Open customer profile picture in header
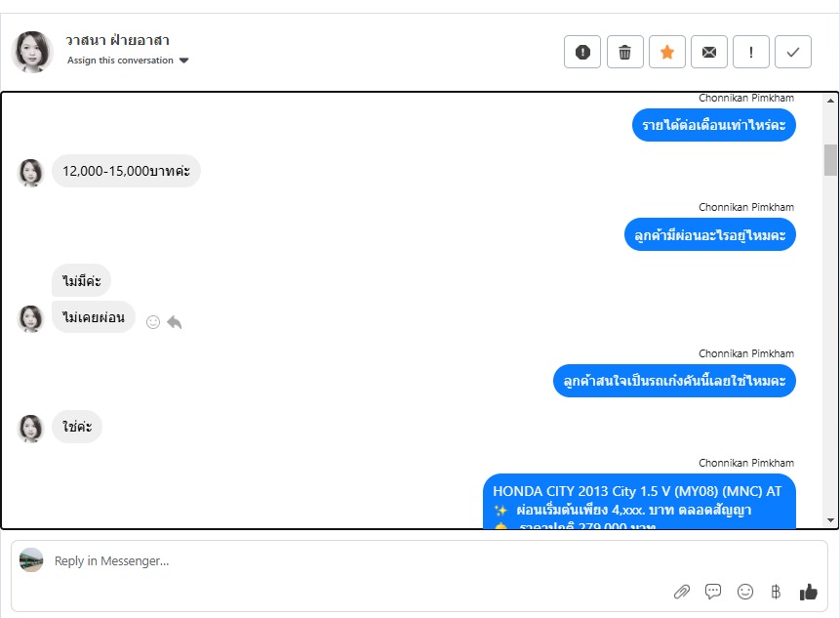The height and width of the screenshot is (618, 840). (x=32, y=52)
